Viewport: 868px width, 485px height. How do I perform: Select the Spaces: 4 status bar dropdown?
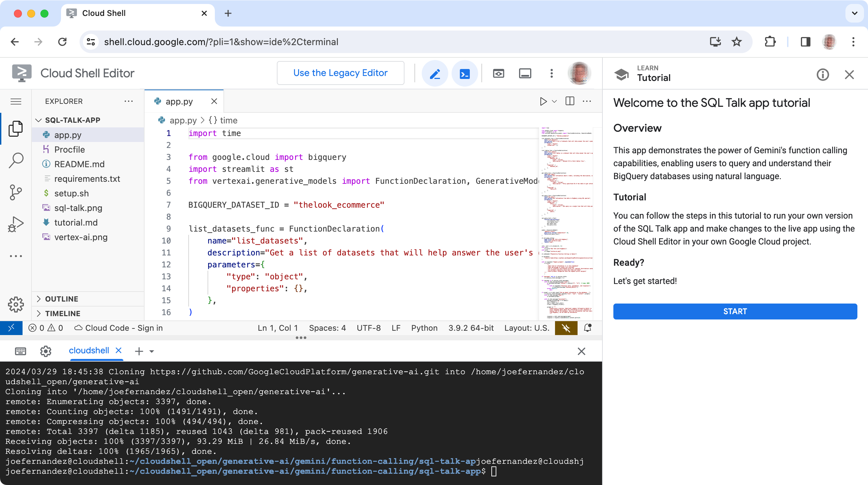327,327
